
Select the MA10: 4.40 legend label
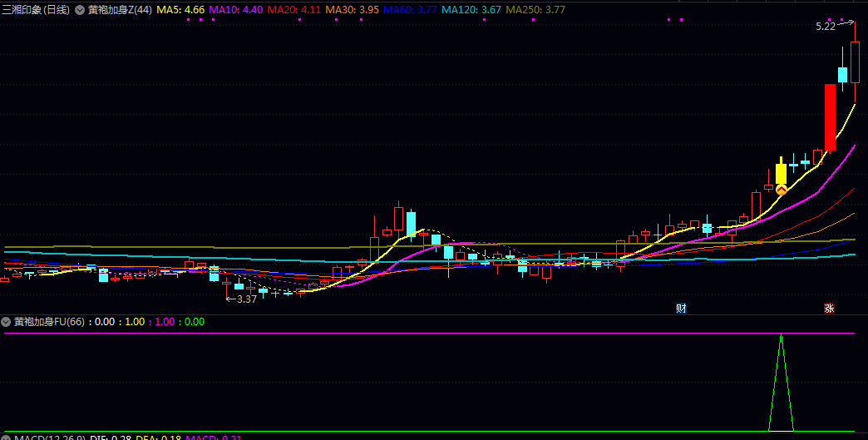point(236,10)
